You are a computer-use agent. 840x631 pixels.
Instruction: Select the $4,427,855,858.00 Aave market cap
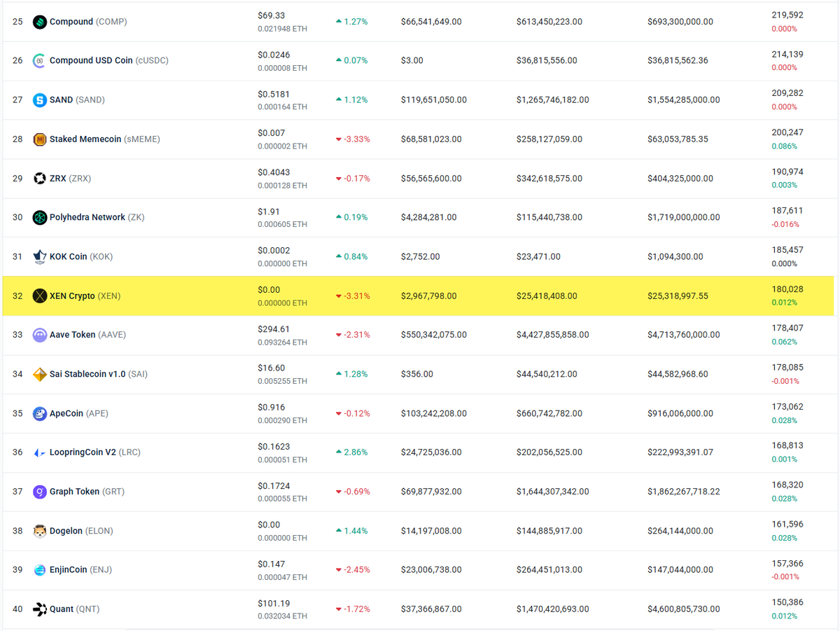[x=553, y=335]
